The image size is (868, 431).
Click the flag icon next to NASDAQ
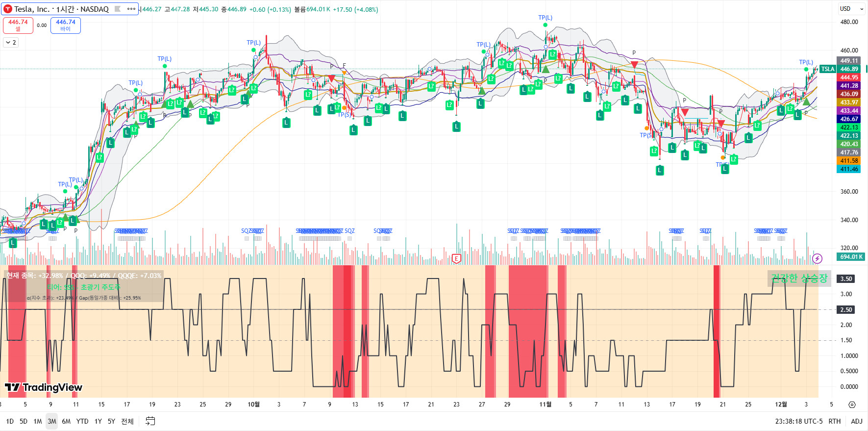(118, 9)
